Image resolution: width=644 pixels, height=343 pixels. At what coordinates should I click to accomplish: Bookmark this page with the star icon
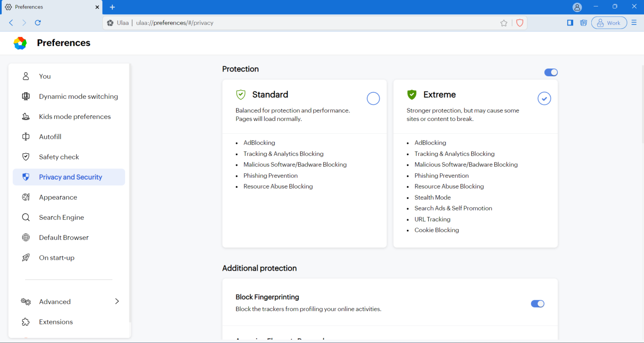point(504,23)
